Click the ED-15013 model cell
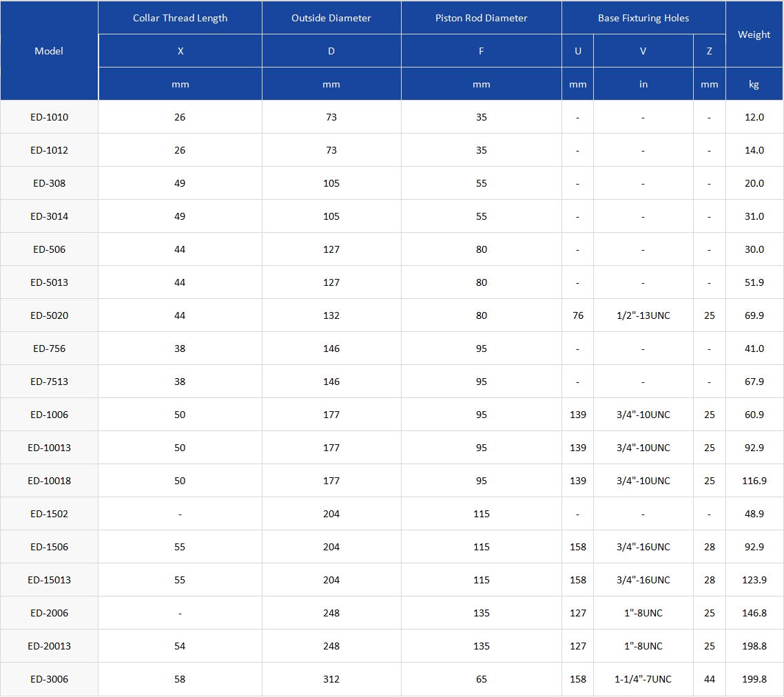 (x=49, y=579)
